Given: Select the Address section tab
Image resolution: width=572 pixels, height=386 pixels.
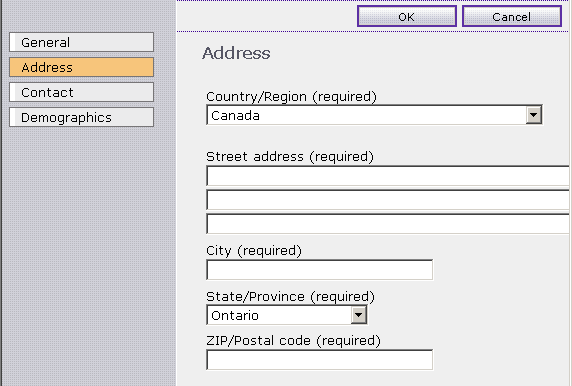Looking at the screenshot, I should coord(81,67).
